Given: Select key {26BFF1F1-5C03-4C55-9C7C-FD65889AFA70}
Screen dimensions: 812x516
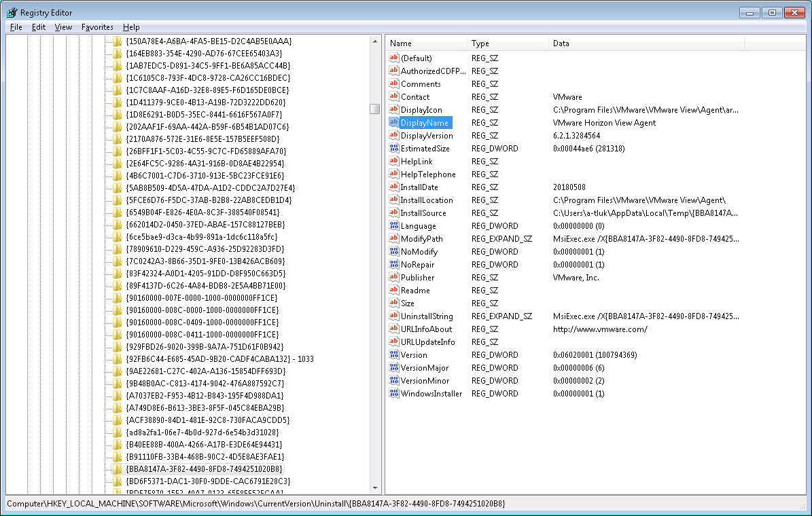Looking at the screenshot, I should (x=206, y=151).
